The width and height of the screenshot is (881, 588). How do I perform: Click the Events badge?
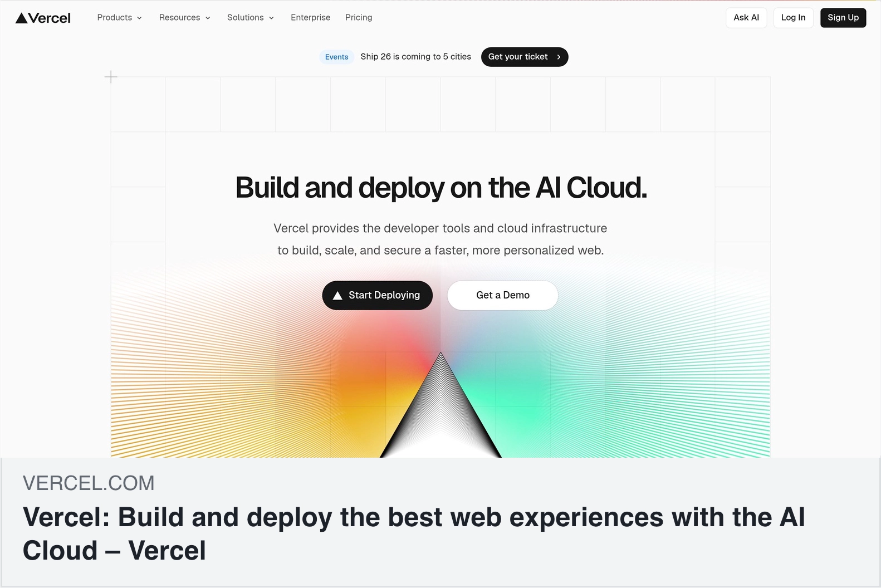click(337, 57)
